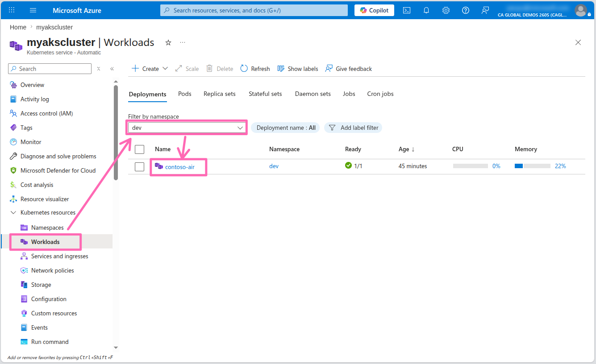Click the Cost analysis icon
596x364 pixels.
13,185
